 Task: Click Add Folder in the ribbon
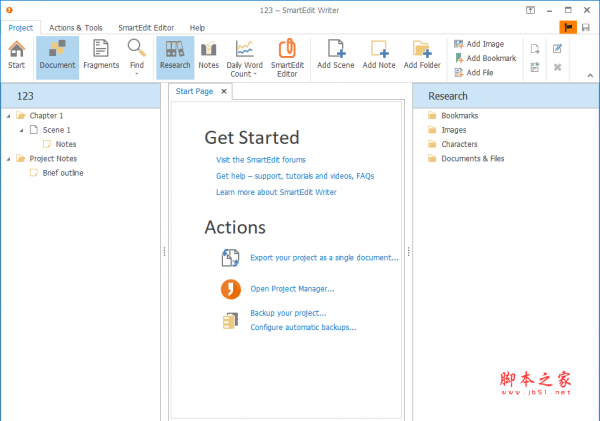(422, 56)
